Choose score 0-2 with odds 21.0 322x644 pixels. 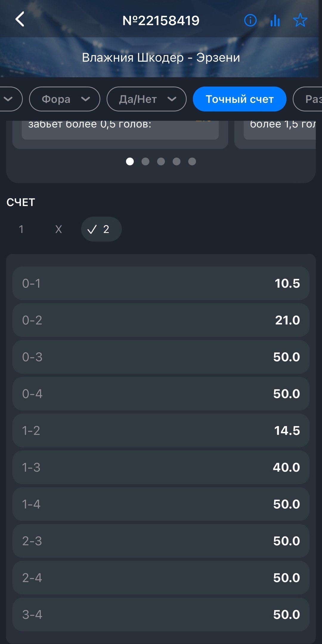point(161,320)
